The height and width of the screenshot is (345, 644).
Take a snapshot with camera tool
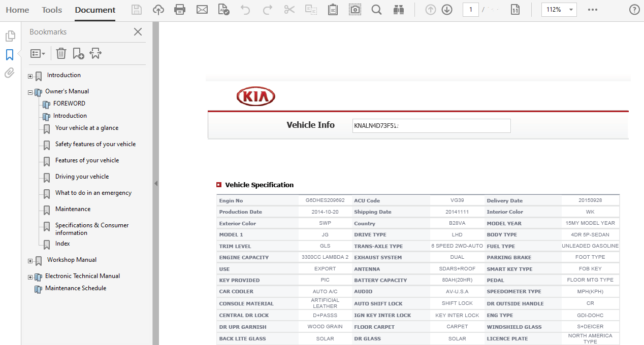click(x=355, y=10)
